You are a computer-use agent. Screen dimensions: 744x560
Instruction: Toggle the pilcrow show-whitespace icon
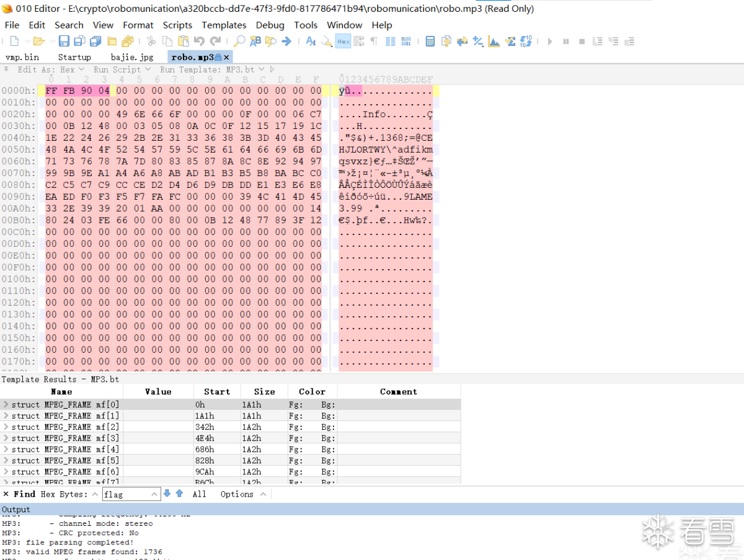pyautogui.click(x=374, y=42)
